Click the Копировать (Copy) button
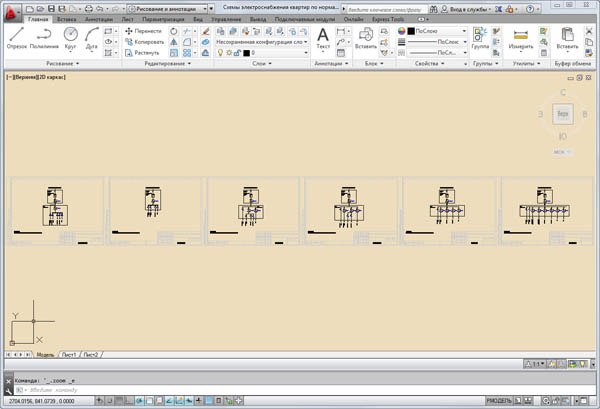Screen dimensions: 600x409 coord(142,42)
